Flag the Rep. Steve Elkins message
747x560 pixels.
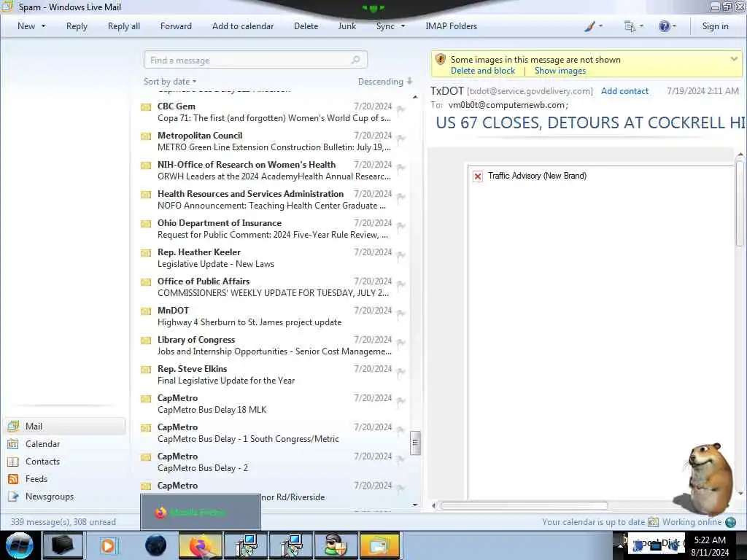[400, 372]
